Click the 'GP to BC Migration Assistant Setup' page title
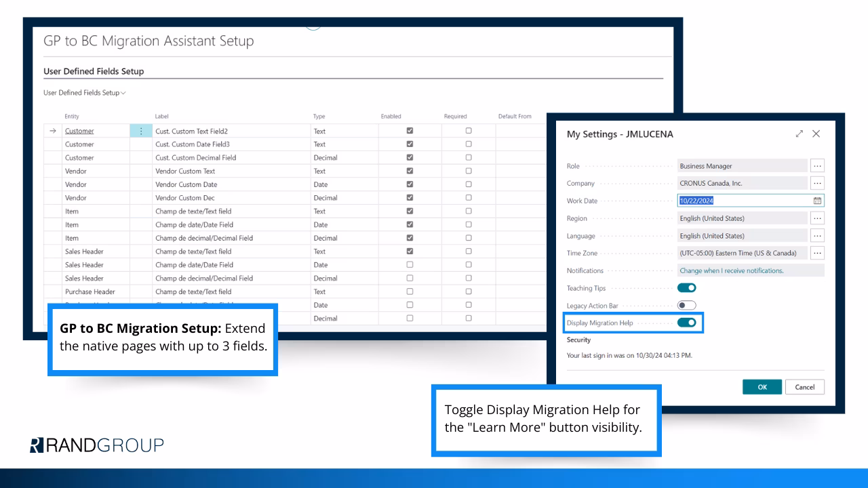This screenshot has width=868, height=488. [149, 41]
